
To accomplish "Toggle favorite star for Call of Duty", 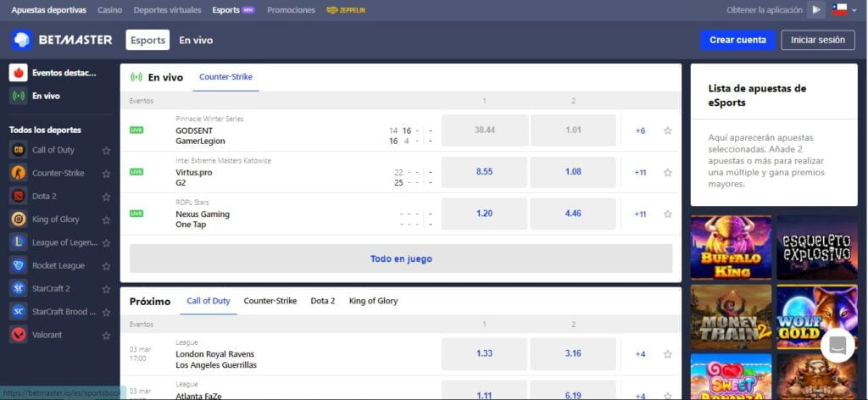I will (106, 150).
